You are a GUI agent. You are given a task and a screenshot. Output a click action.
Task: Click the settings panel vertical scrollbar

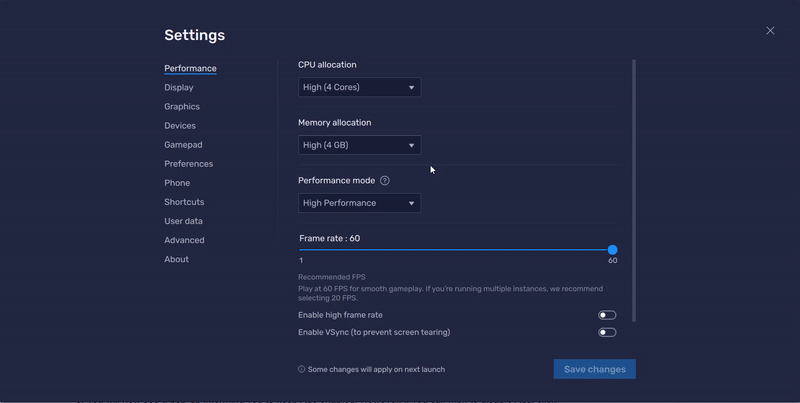coord(634,191)
